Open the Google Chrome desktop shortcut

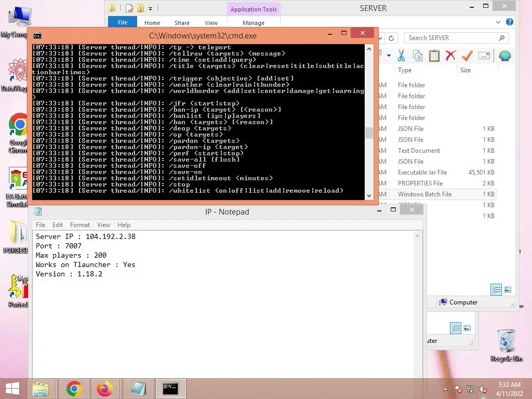pos(18,133)
